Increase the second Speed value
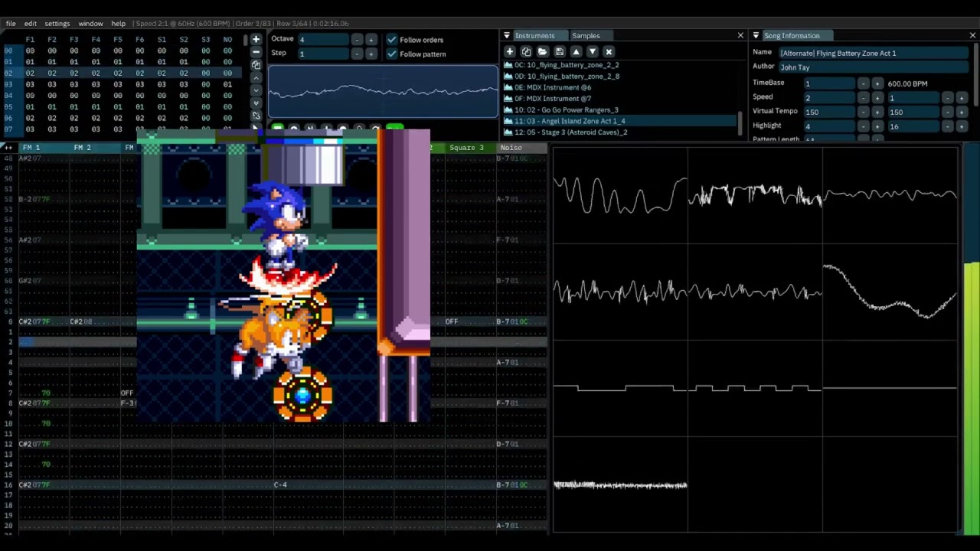 [x=962, y=98]
